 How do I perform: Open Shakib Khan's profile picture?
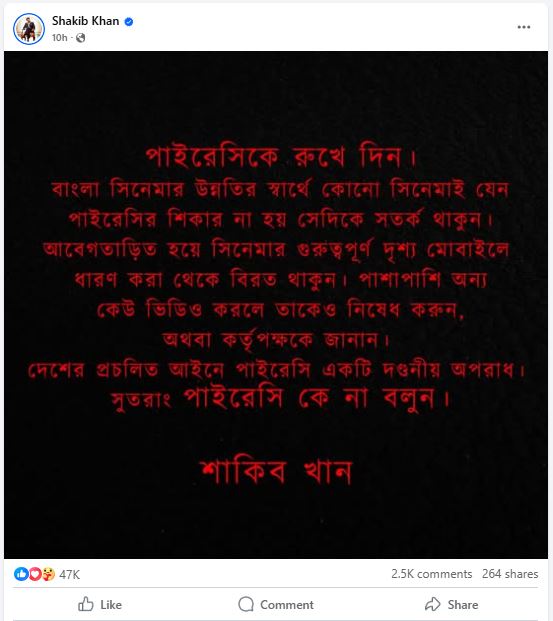[x=29, y=29]
